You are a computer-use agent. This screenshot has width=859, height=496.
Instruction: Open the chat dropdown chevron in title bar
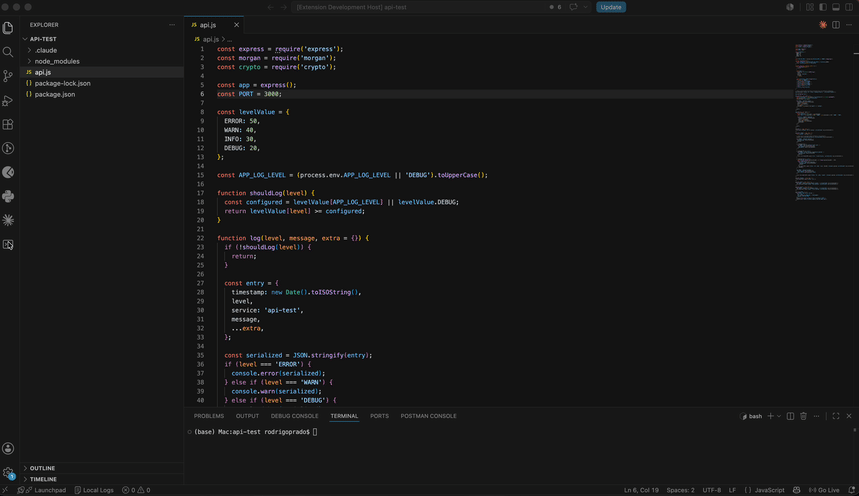pyautogui.click(x=585, y=7)
